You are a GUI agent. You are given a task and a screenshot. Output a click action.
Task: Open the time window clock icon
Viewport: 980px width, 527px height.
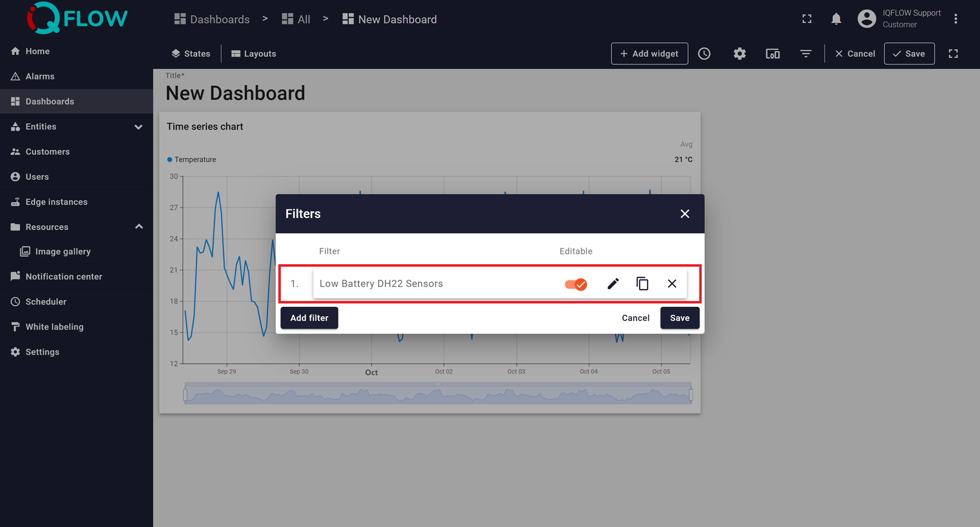point(704,54)
